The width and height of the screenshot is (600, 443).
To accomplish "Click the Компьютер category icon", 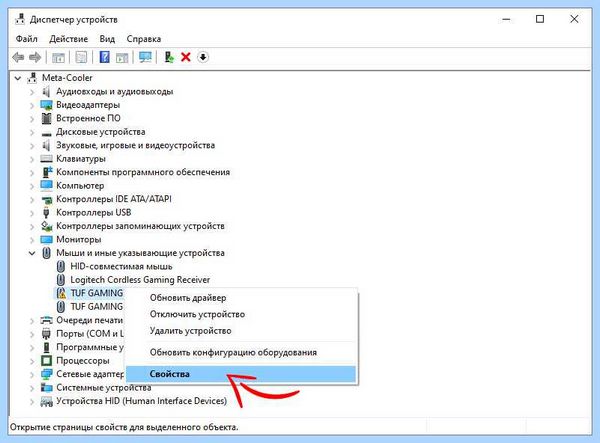I will click(x=46, y=186).
